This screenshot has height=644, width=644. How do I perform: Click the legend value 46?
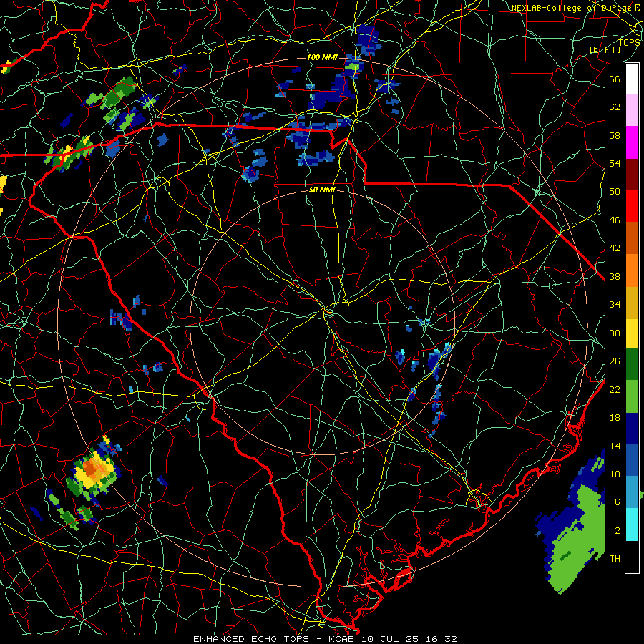click(615, 220)
